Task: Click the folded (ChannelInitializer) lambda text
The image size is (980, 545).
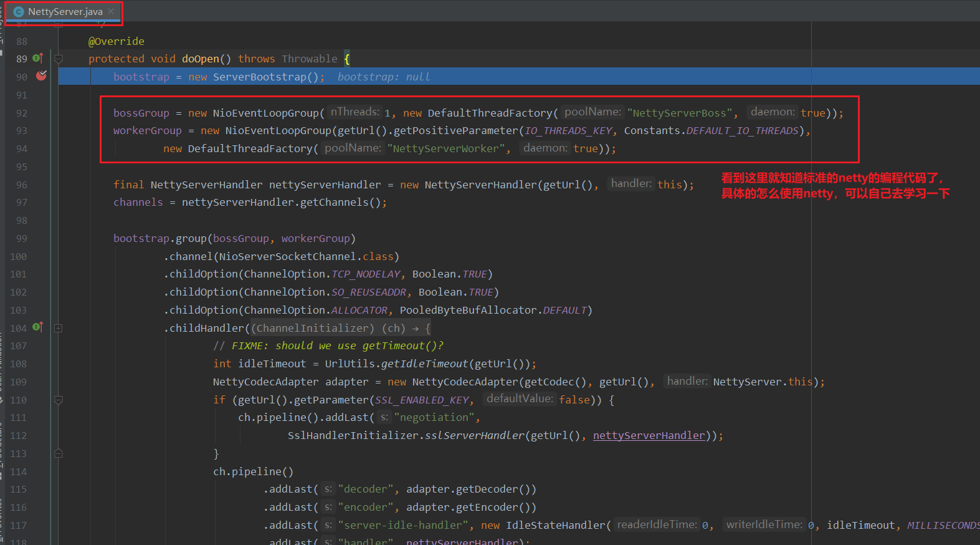Action: click(312, 328)
